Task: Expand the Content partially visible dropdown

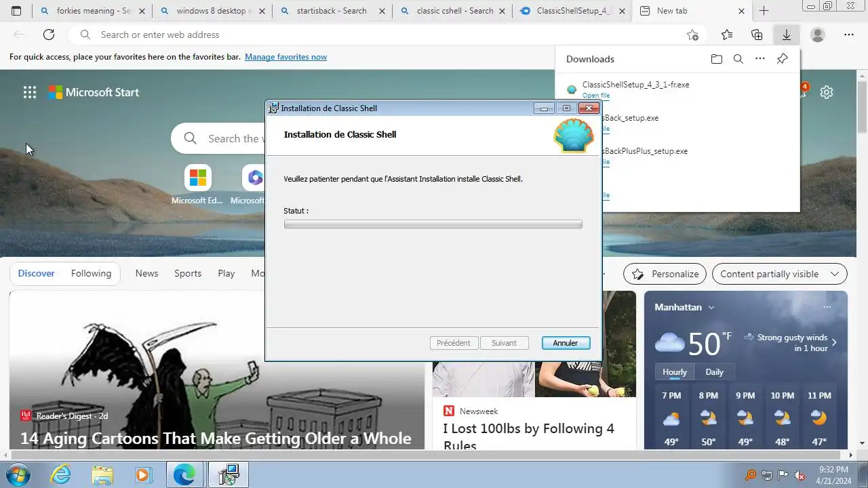Action: [779, 274]
